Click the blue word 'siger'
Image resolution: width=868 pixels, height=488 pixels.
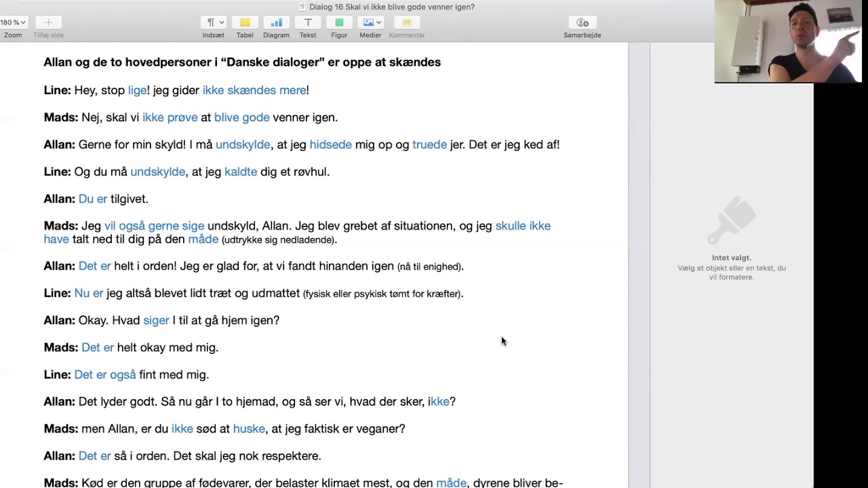coord(156,321)
